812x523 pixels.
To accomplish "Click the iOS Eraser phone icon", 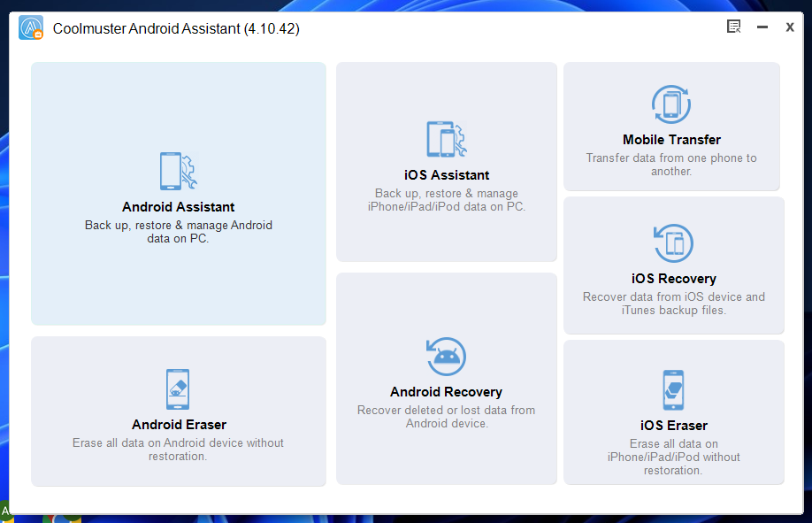I will tap(673, 389).
